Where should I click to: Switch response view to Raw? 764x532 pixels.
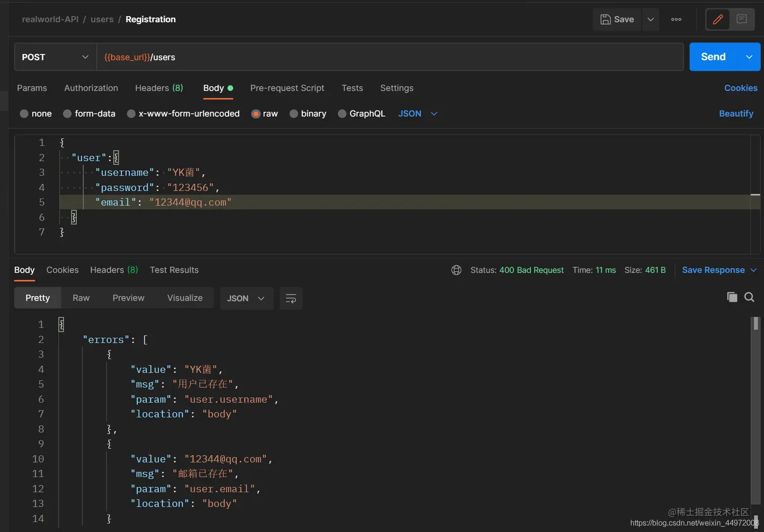tap(81, 298)
